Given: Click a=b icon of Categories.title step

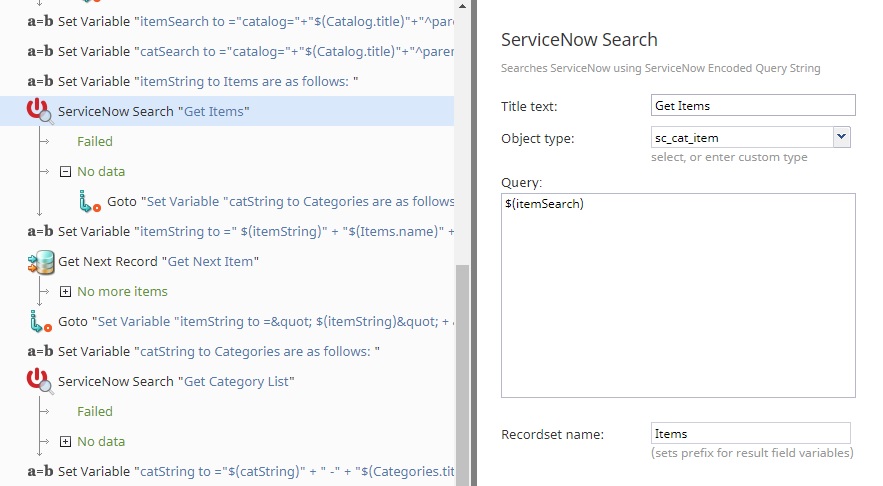Looking at the screenshot, I should coord(41,471).
